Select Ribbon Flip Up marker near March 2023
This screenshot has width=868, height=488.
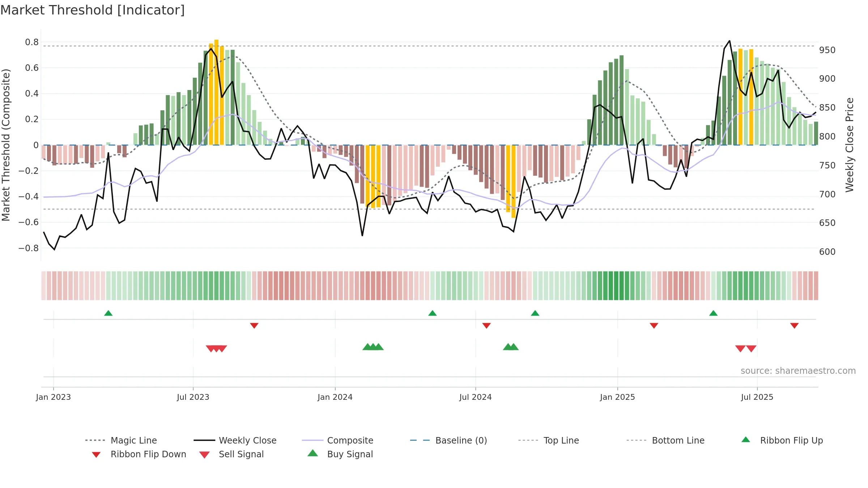[108, 313]
